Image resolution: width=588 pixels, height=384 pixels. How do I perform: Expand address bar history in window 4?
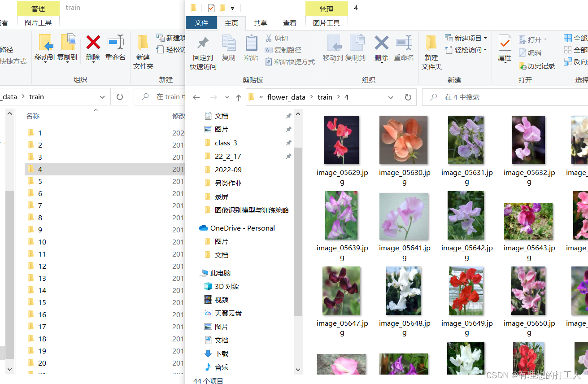pos(391,97)
